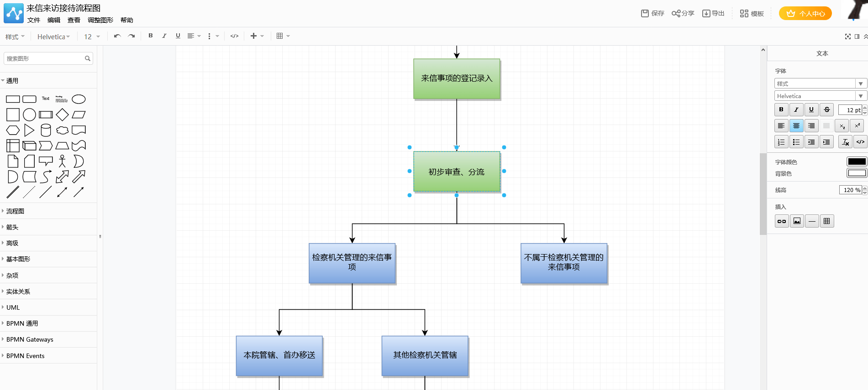Select the callout speech bubble shape

pyautogui.click(x=46, y=161)
